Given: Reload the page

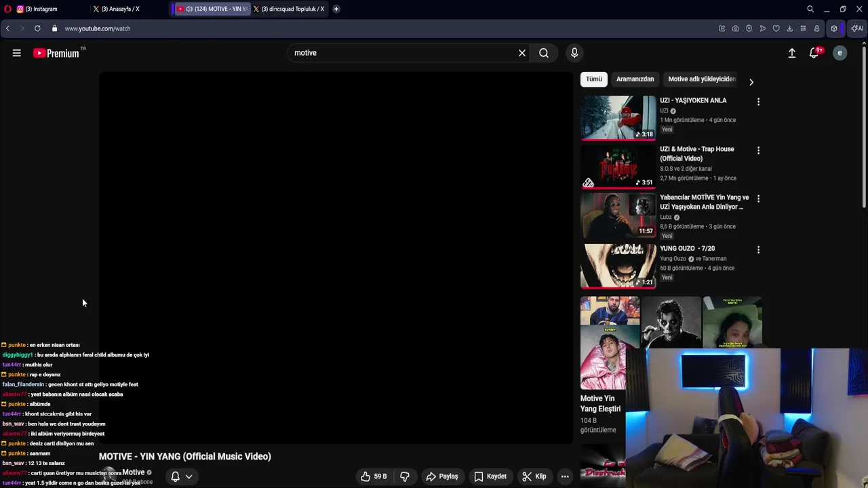Looking at the screenshot, I should pos(37,28).
